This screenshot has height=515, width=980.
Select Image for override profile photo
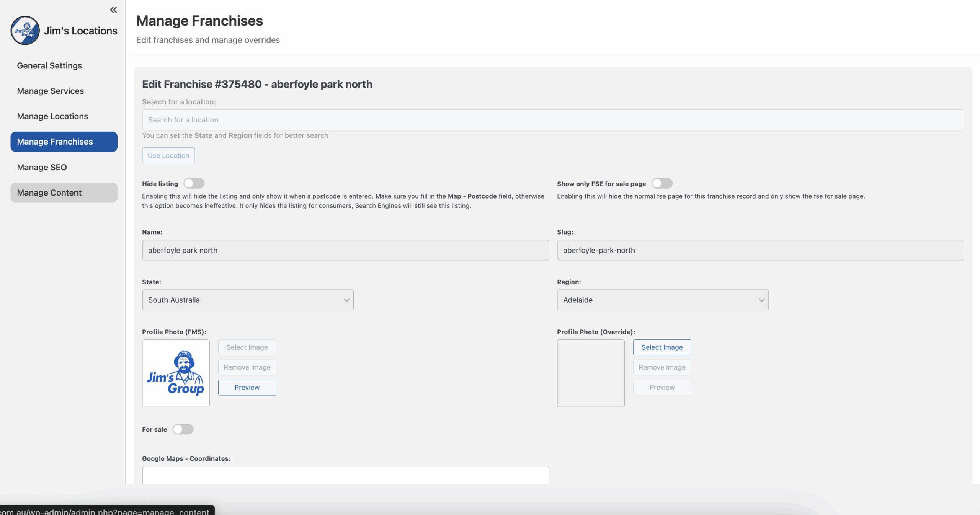click(x=661, y=347)
